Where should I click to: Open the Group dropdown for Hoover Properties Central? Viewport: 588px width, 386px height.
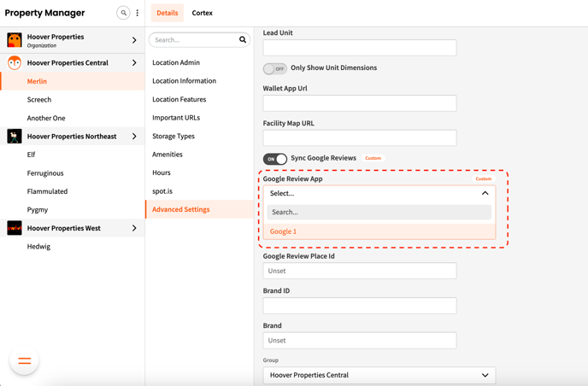[379, 375]
